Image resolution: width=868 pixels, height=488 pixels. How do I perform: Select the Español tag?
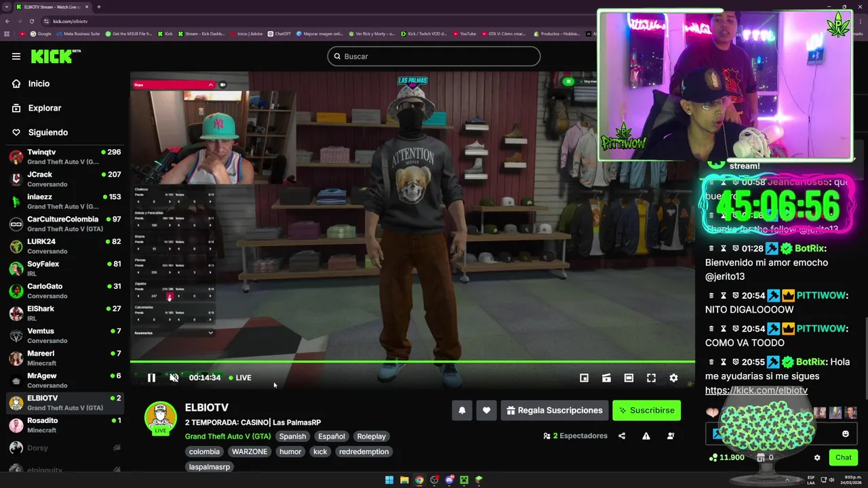(332, 436)
